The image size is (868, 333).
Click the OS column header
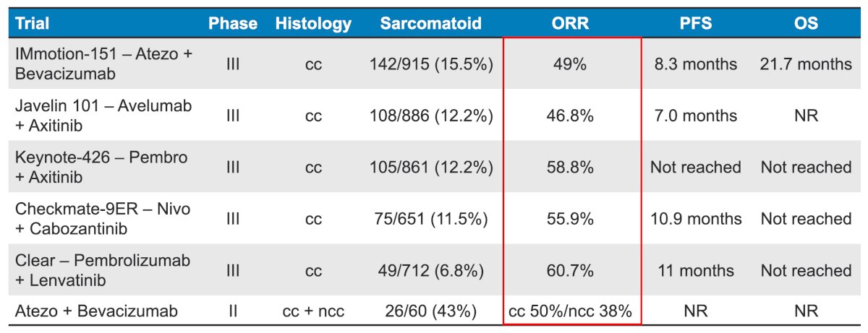[x=806, y=23]
